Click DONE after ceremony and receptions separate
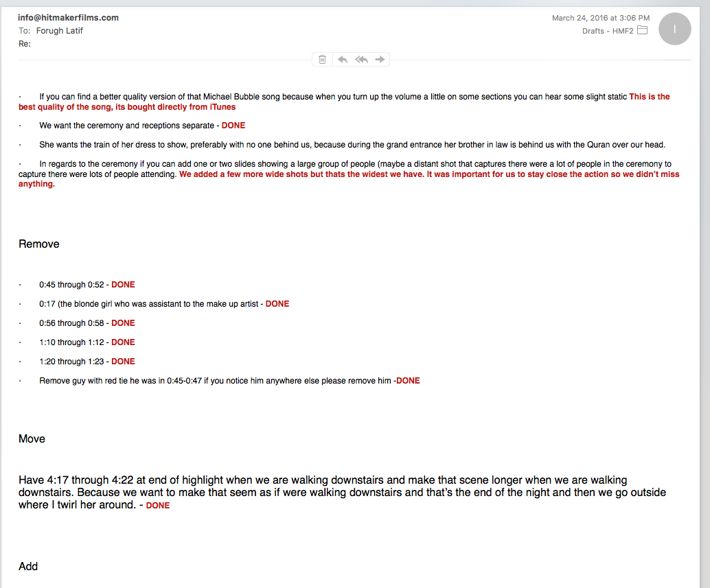The width and height of the screenshot is (710, 588). [x=233, y=126]
